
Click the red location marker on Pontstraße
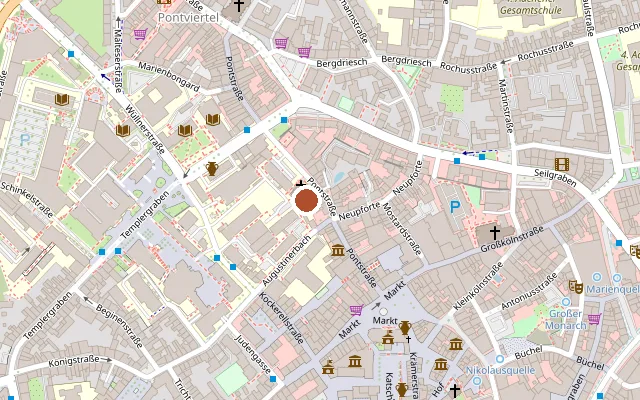pos(307,200)
